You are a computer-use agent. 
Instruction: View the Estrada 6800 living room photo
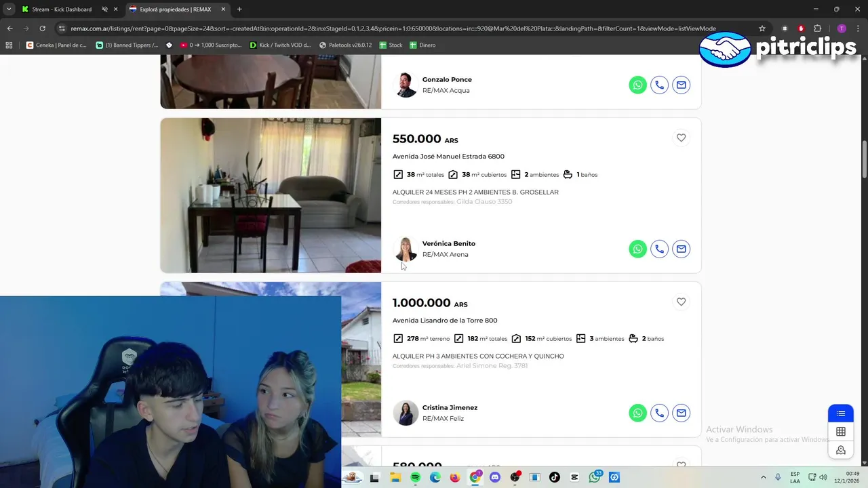pos(271,195)
